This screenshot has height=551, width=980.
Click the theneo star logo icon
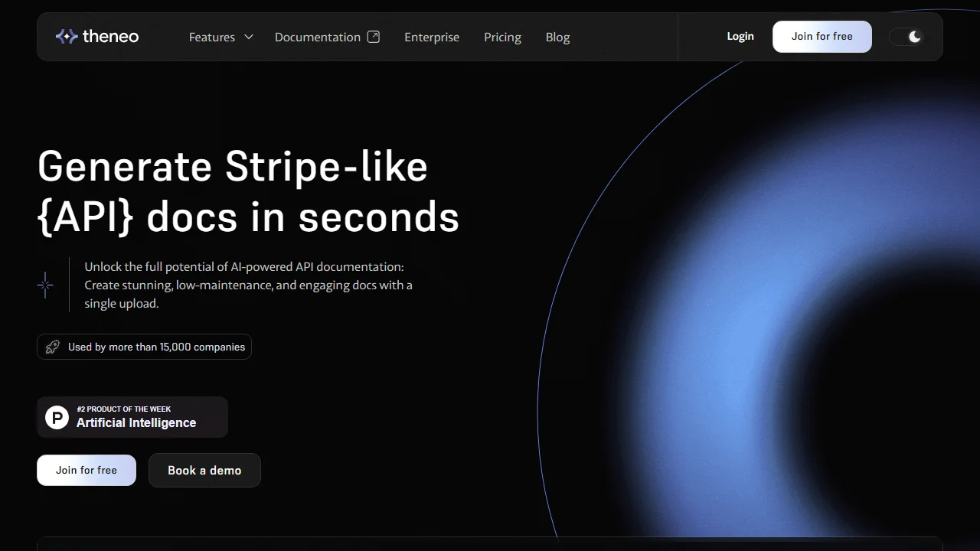[x=67, y=37]
